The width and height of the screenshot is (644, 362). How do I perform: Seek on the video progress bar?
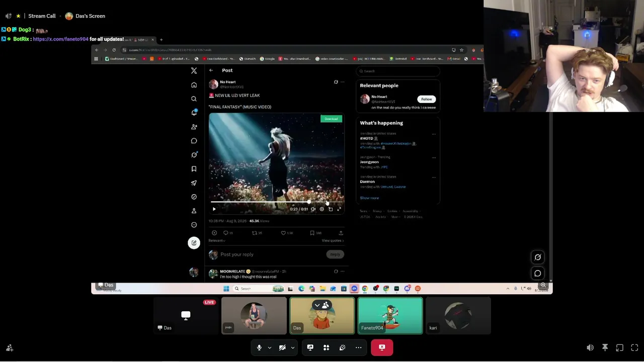[x=276, y=202]
